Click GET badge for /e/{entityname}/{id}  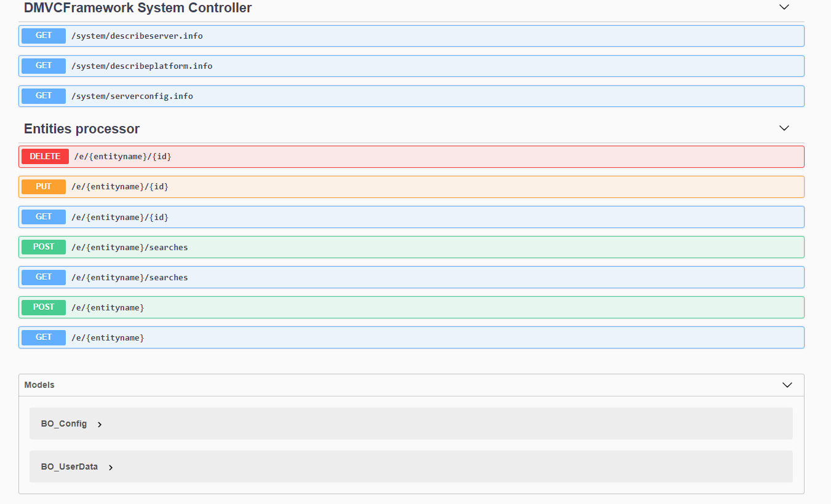44,216
